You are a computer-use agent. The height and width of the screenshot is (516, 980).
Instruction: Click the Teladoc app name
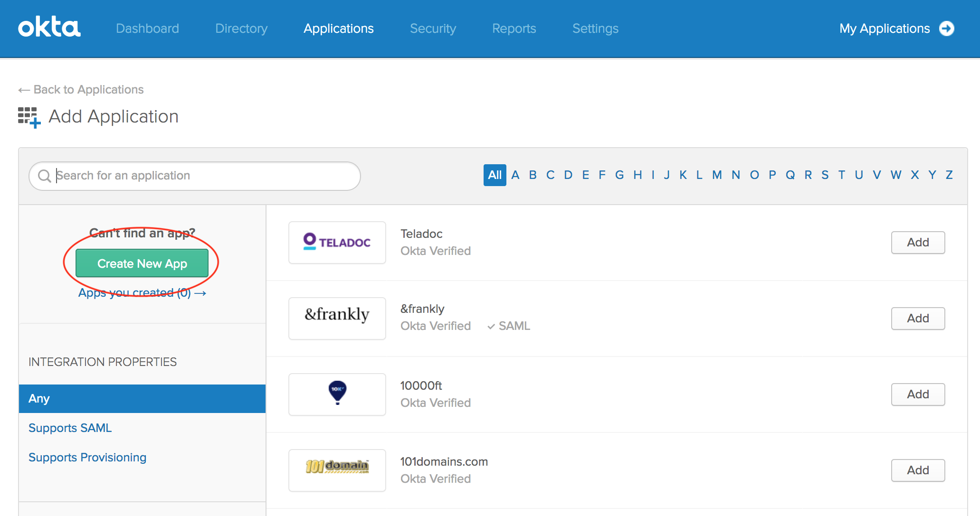coord(421,234)
